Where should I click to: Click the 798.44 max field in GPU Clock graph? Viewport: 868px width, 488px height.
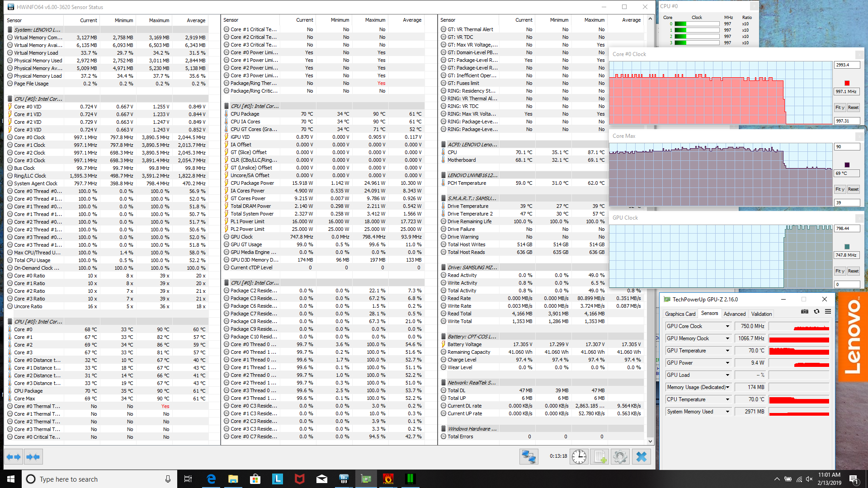[x=847, y=229]
